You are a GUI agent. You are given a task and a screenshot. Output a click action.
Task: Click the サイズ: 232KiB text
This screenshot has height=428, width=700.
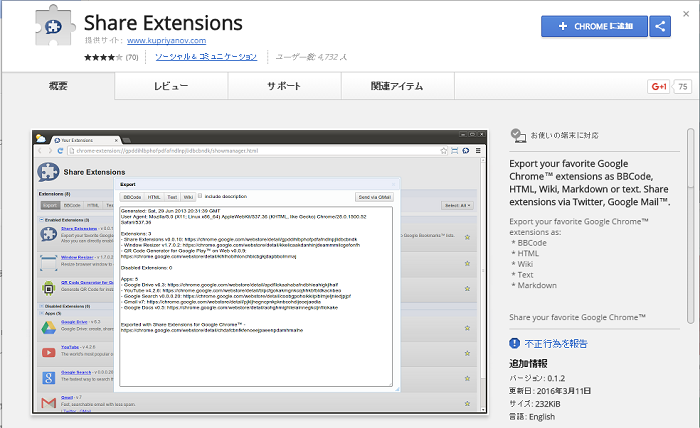(535, 404)
